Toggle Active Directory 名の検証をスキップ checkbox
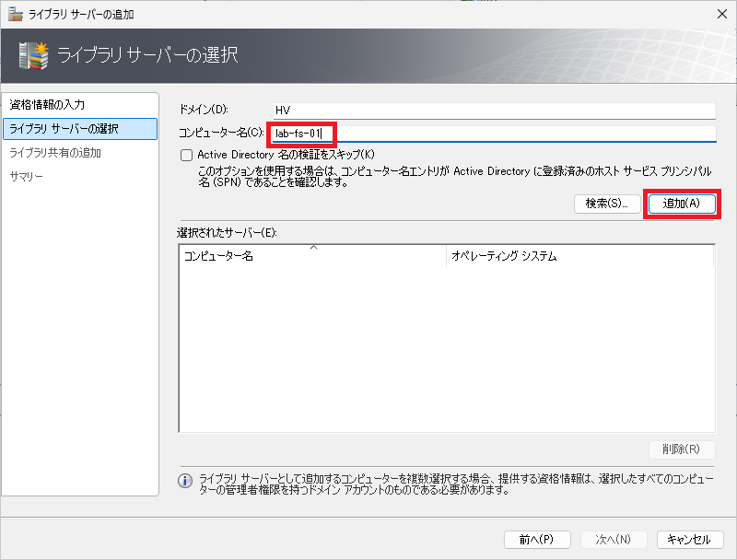The width and height of the screenshot is (737, 560). point(187,155)
